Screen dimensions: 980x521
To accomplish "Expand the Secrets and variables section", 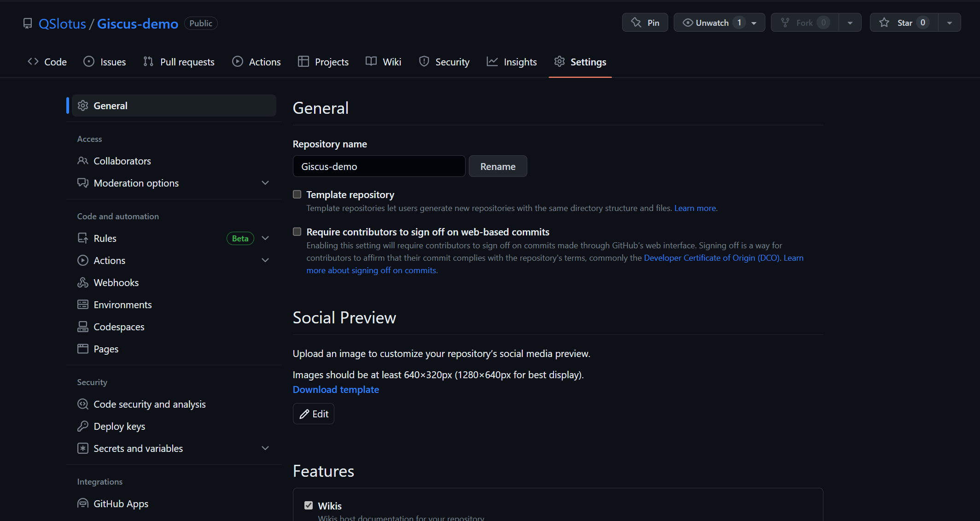I will tap(265, 448).
